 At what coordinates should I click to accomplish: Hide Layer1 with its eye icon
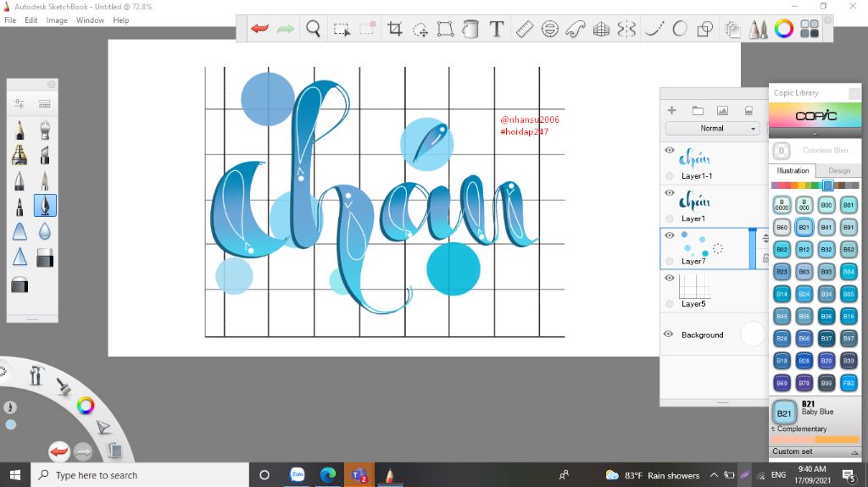pos(670,192)
